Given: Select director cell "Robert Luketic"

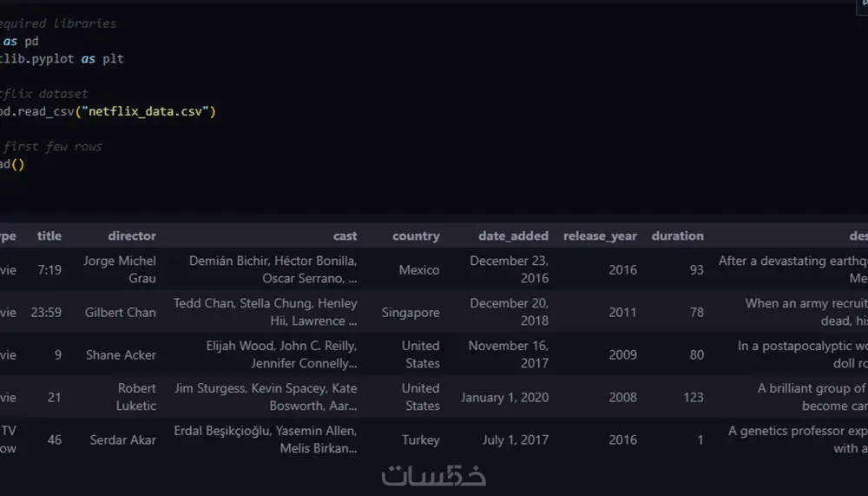Looking at the screenshot, I should [x=135, y=397].
